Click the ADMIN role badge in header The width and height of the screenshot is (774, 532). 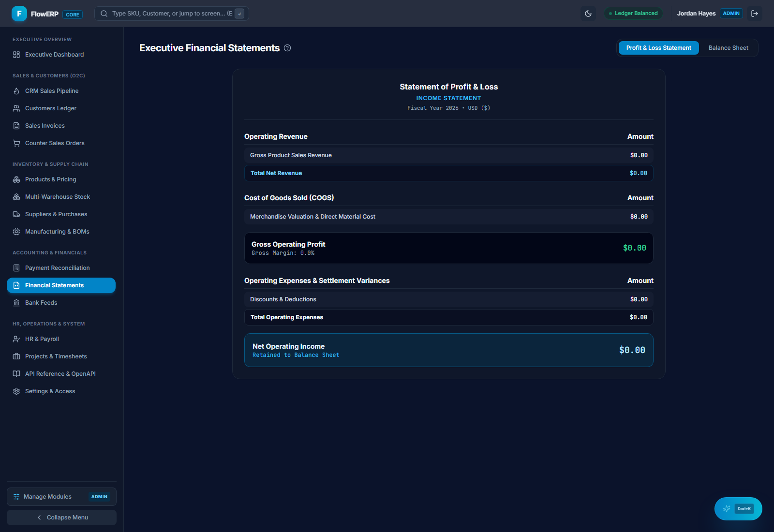pyautogui.click(x=731, y=14)
